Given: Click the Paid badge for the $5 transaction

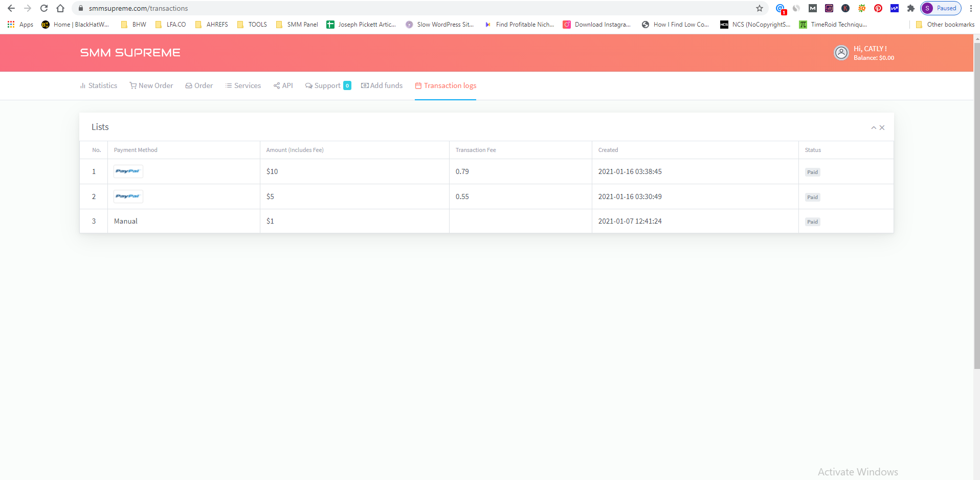Looking at the screenshot, I should click(812, 197).
